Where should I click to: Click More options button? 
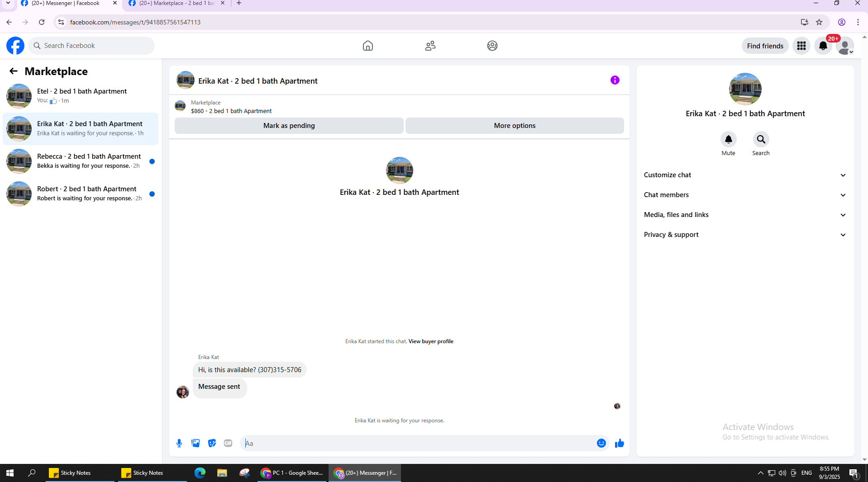tap(515, 126)
